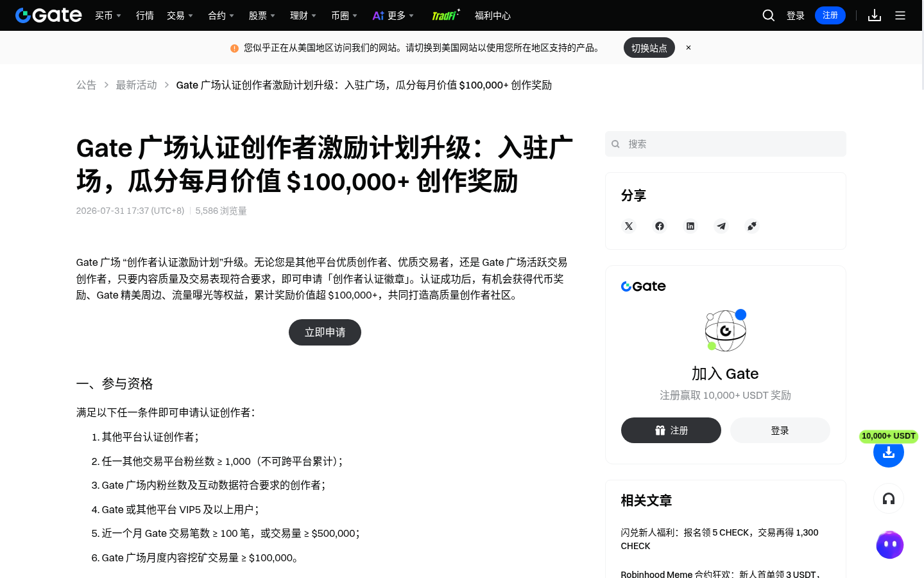Viewport: 924px width, 578px height.
Task: Expand the 股票 dropdown menu
Action: 262,15
